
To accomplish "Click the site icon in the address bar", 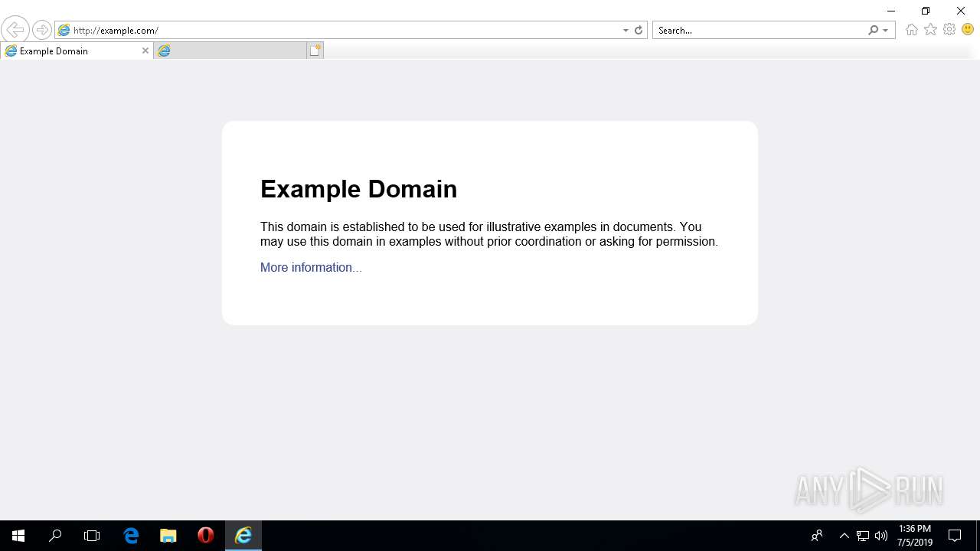I will [64, 31].
